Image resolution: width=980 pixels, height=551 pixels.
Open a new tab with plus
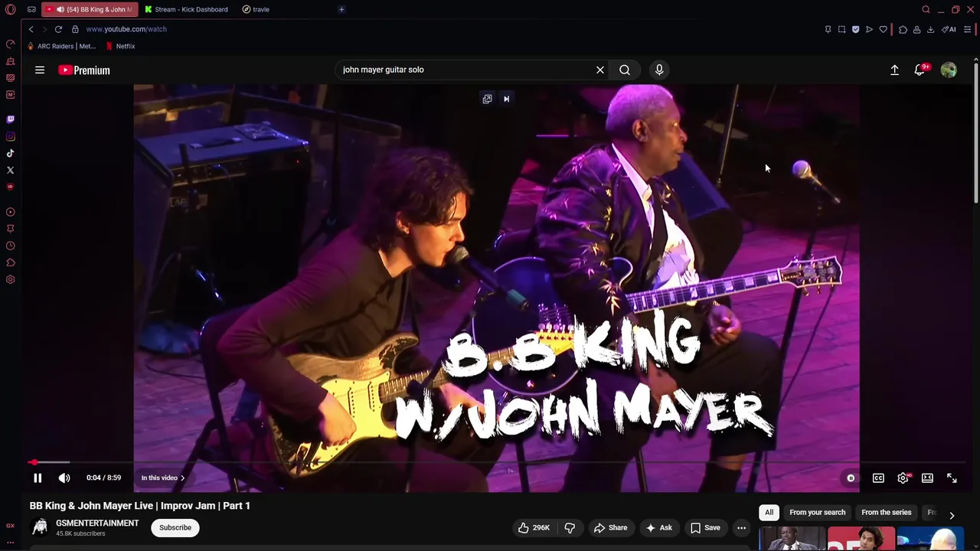point(341,9)
